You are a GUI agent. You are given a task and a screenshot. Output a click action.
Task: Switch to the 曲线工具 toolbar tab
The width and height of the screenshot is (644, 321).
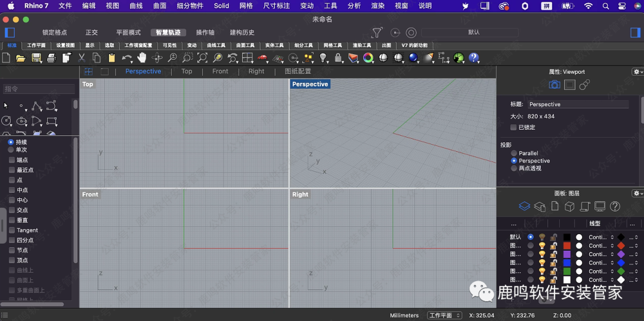[x=216, y=45]
